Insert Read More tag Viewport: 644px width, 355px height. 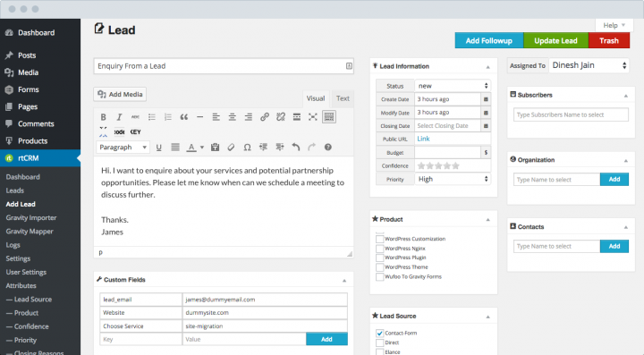click(297, 117)
